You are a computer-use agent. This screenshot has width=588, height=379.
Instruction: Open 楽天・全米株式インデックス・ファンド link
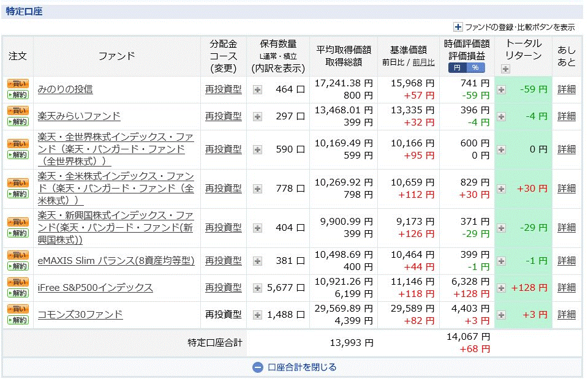click(x=116, y=188)
